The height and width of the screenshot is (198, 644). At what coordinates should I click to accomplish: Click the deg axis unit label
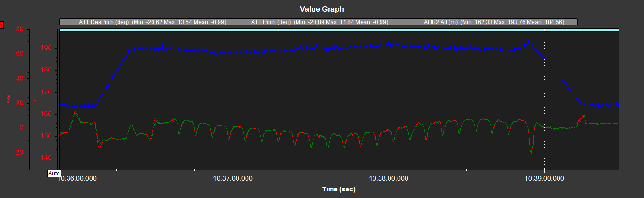coord(8,99)
